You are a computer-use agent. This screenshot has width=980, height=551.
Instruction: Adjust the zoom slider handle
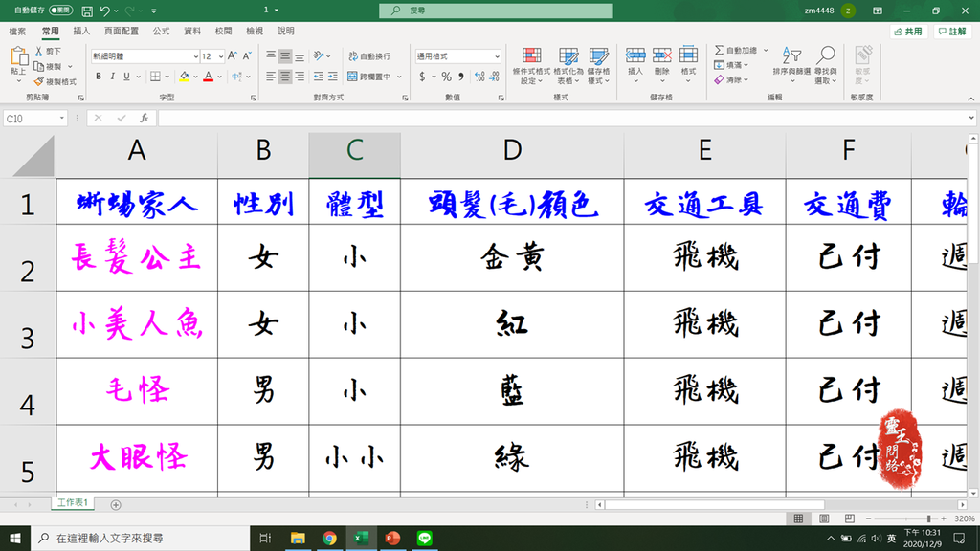[928, 518]
